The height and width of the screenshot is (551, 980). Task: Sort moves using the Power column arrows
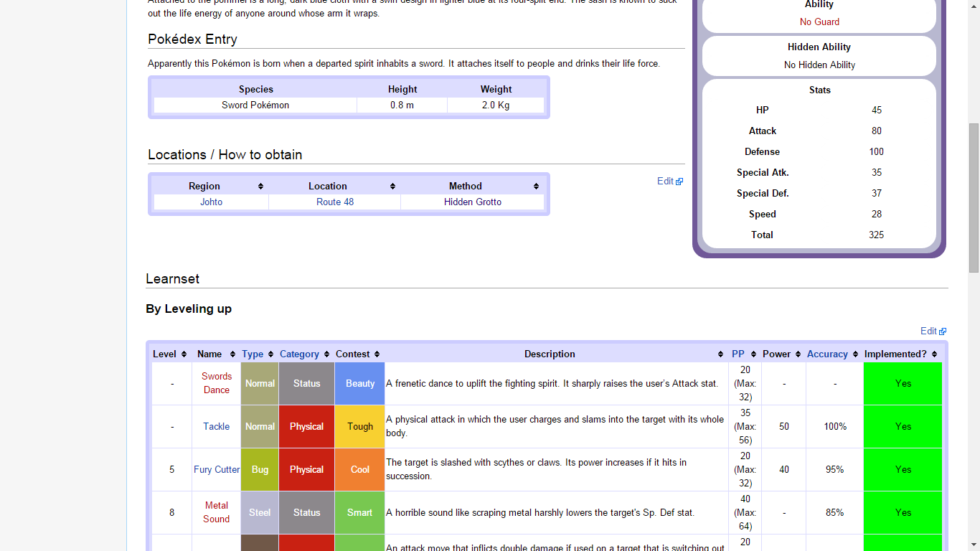tap(798, 354)
